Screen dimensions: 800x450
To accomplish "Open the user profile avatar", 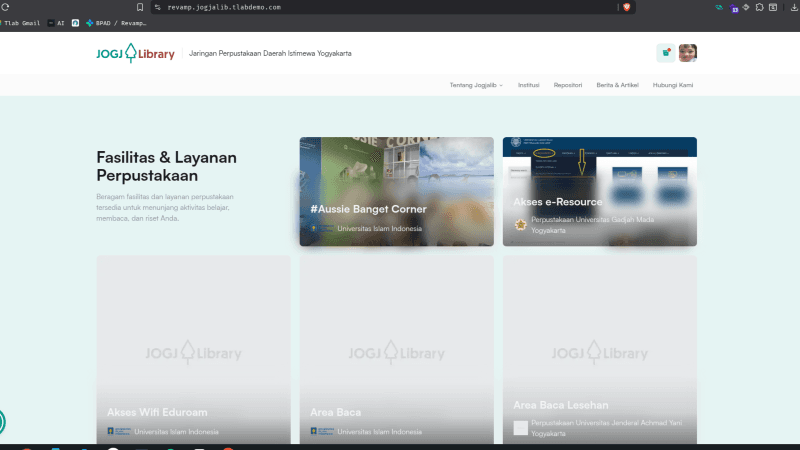I will pos(688,53).
